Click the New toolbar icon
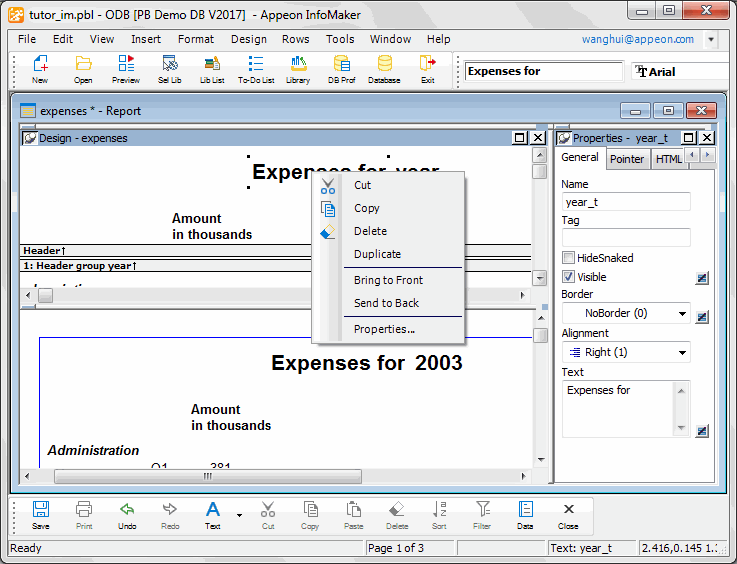This screenshot has height=564, width=737. coord(40,69)
